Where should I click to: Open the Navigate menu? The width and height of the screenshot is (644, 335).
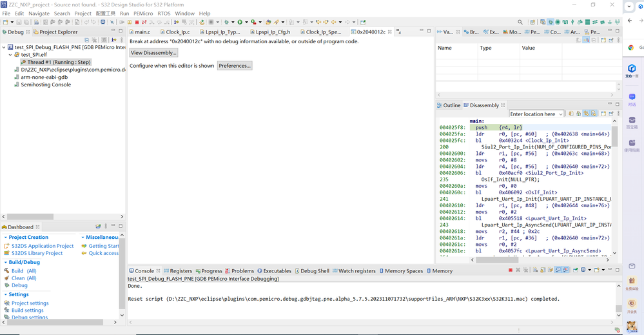click(39, 13)
